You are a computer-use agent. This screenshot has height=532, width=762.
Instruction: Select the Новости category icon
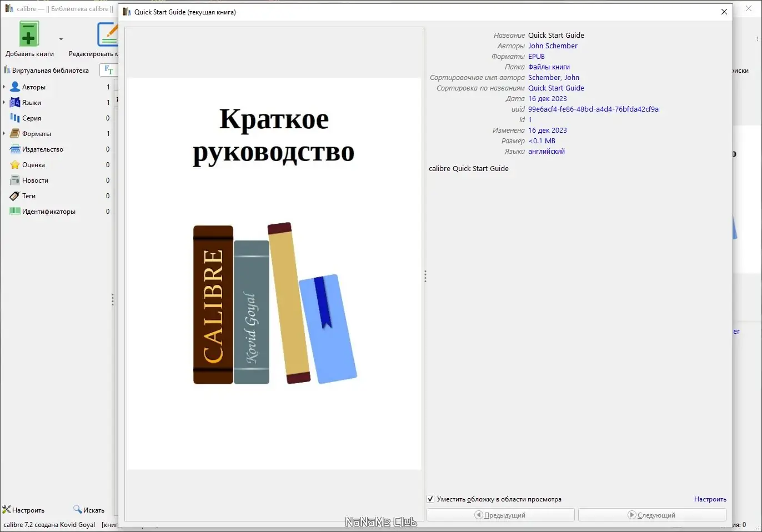pyautogui.click(x=15, y=180)
